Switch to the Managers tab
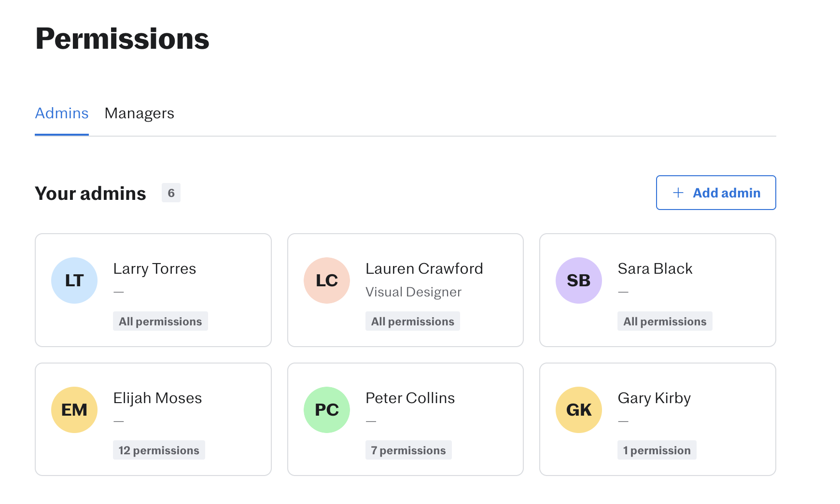 139,113
